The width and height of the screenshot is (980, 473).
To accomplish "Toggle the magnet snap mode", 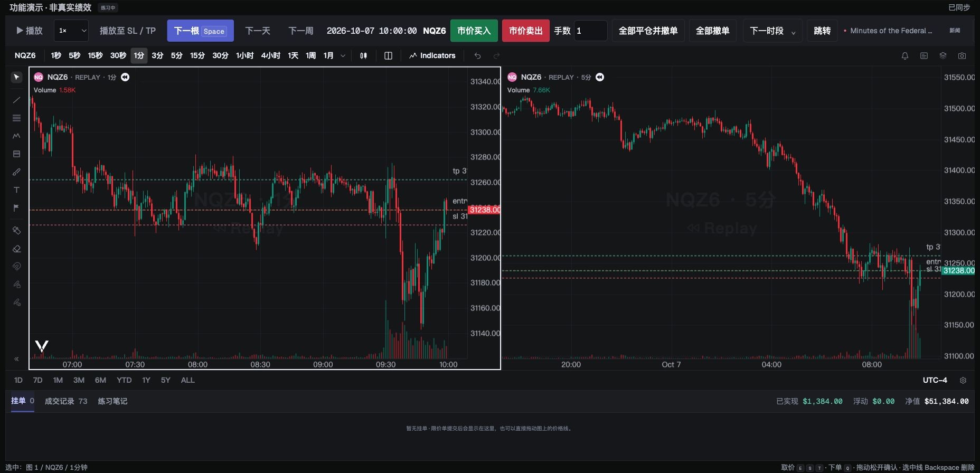I will tap(16, 267).
